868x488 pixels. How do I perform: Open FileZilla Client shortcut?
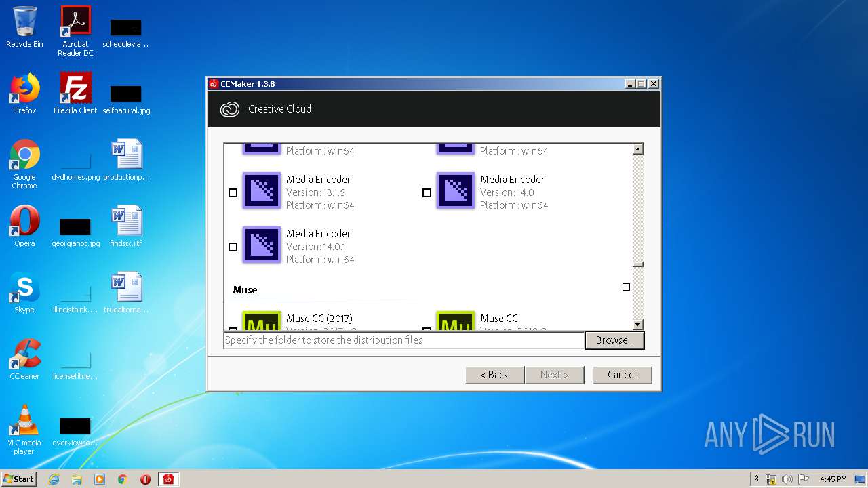tap(75, 94)
